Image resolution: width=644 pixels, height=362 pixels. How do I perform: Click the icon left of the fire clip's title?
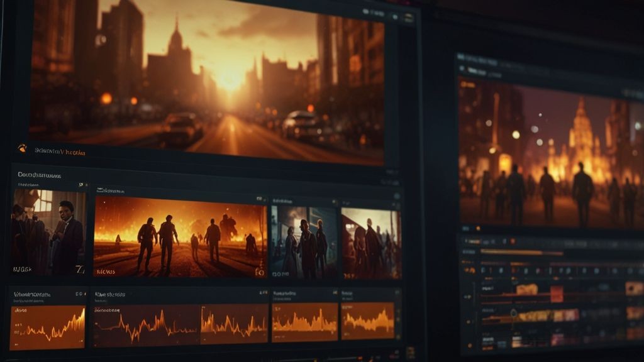(99, 190)
